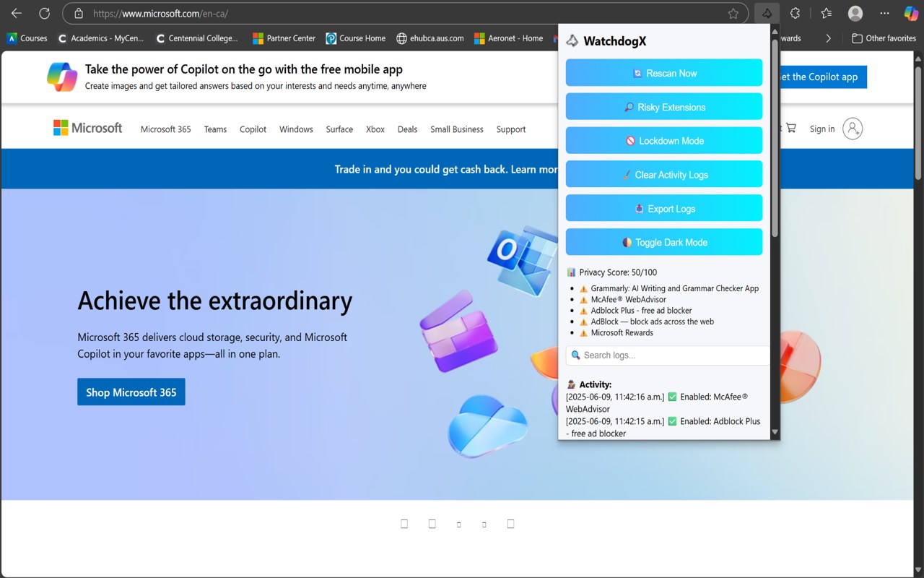924x578 pixels.
Task: Click Export Logs button
Action: 664,209
